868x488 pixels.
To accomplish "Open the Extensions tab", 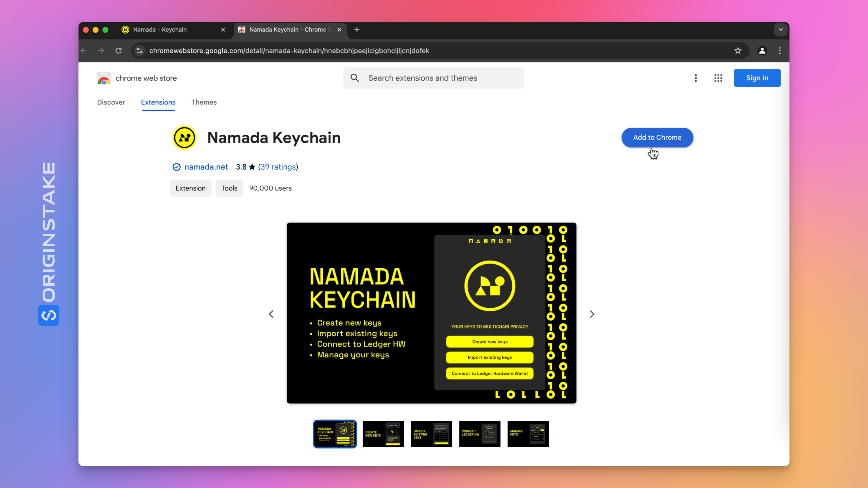I will pos(158,102).
